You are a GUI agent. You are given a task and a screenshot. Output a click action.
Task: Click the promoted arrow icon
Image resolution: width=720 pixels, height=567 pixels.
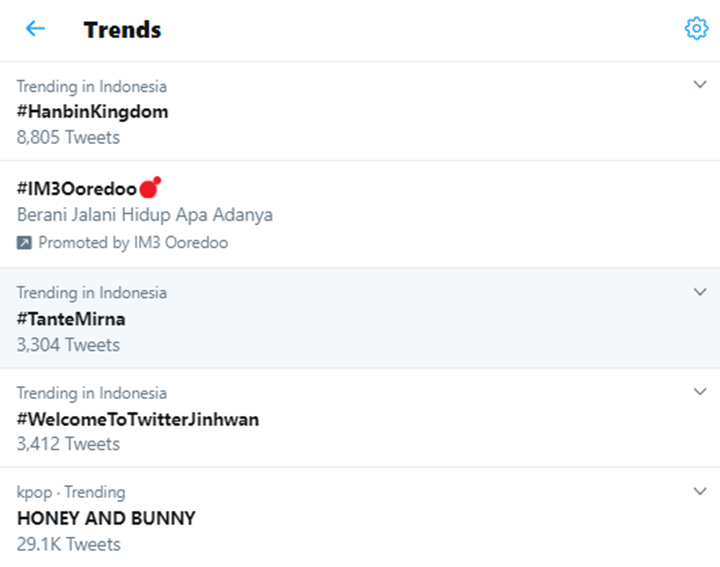point(25,242)
